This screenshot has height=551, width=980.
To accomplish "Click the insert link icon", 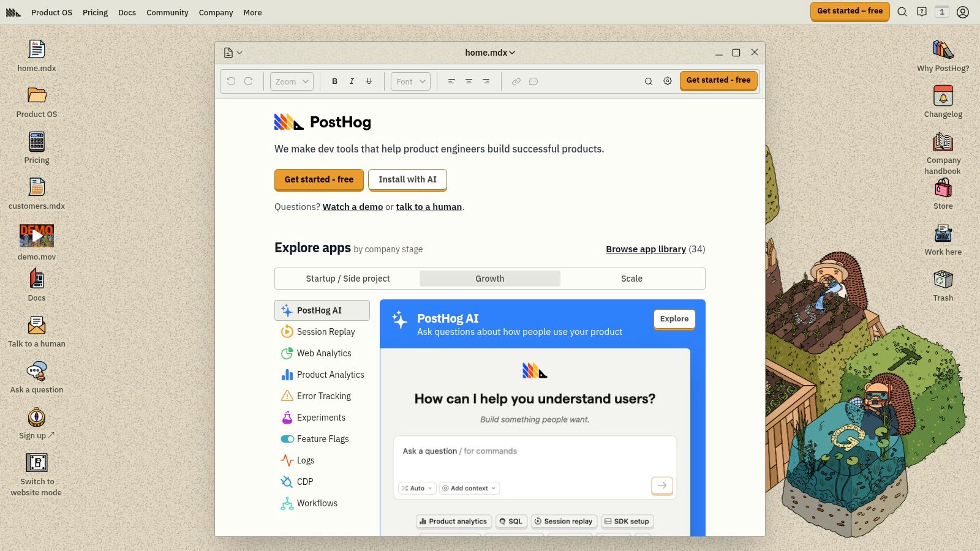I will [x=516, y=81].
